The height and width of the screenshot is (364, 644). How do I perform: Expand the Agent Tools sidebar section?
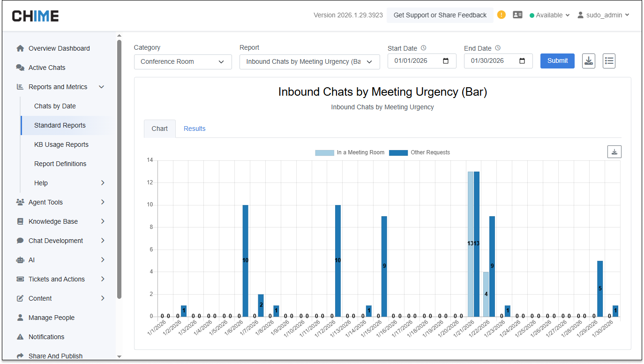(x=60, y=202)
